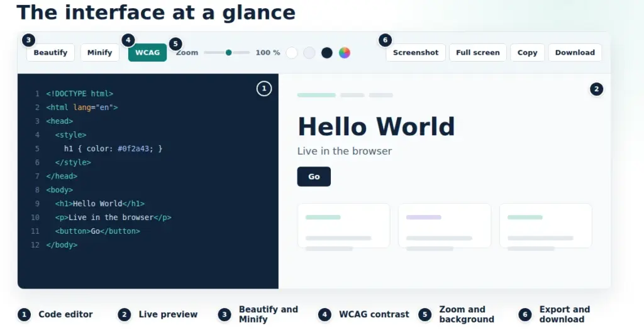
Task: Select the dark navy background swatch
Action: coord(327,53)
